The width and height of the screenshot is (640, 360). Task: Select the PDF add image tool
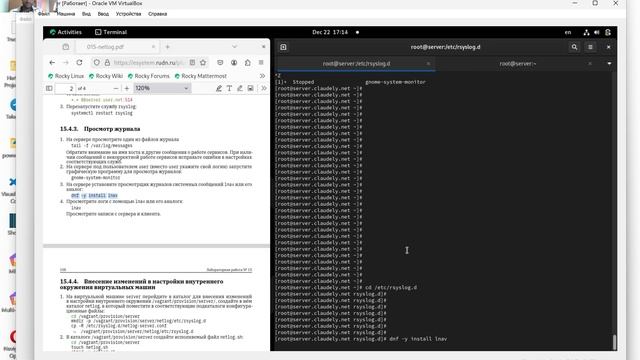pyautogui.click(x=251, y=88)
